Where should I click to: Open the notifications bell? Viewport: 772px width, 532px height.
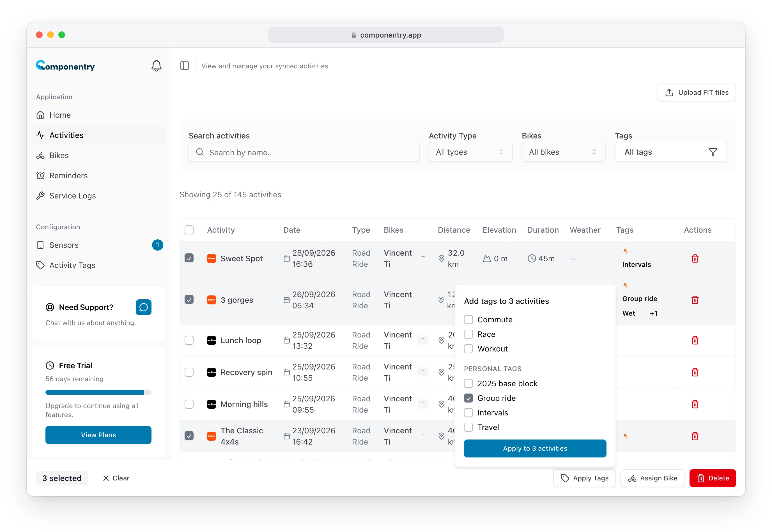click(156, 66)
